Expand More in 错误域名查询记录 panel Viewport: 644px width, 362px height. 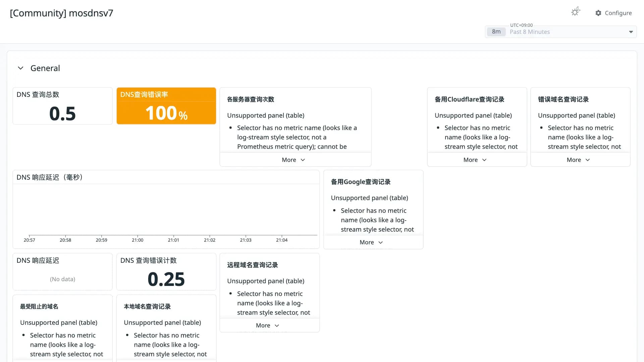pos(578,160)
